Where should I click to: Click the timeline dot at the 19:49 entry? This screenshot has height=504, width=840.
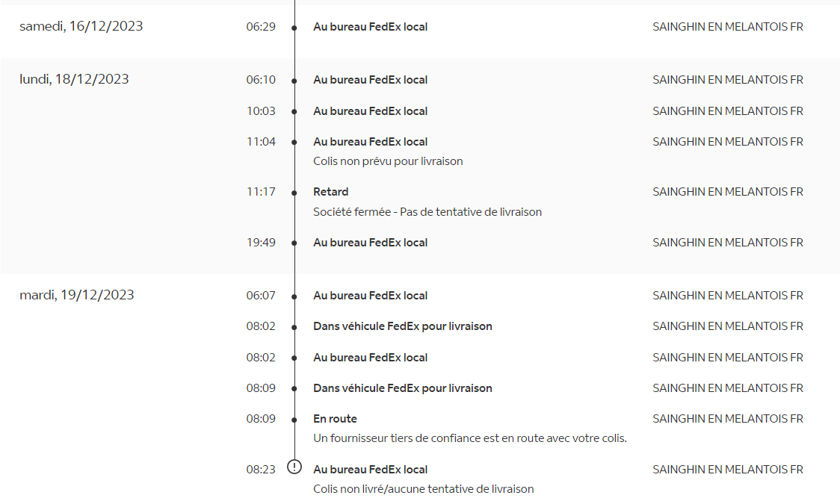295,243
